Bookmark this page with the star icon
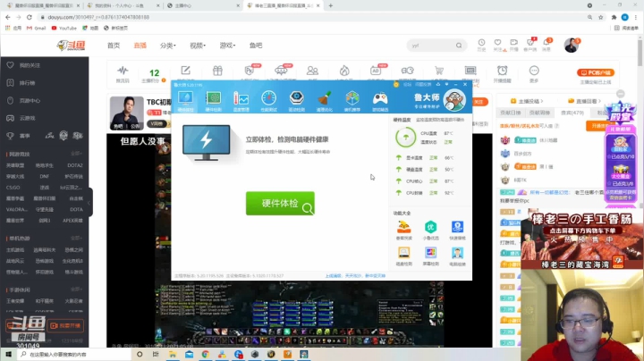Viewport: 644px width, 361px height. (601, 17)
